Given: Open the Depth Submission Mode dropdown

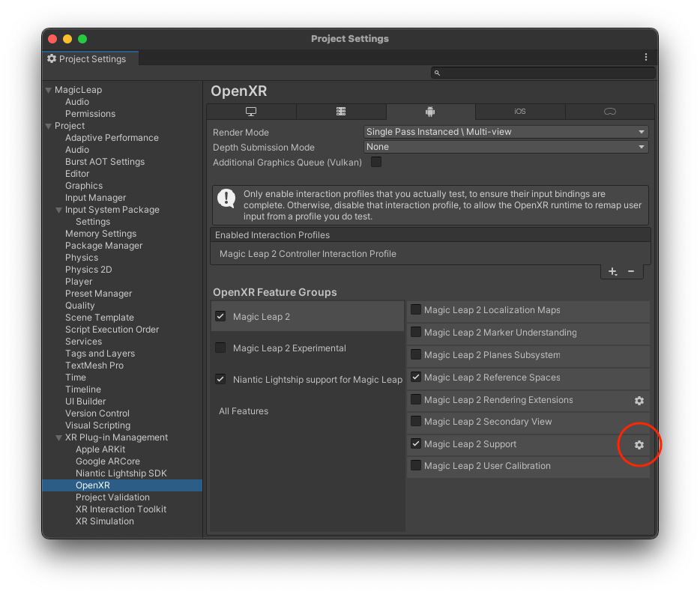Looking at the screenshot, I should coord(506,147).
